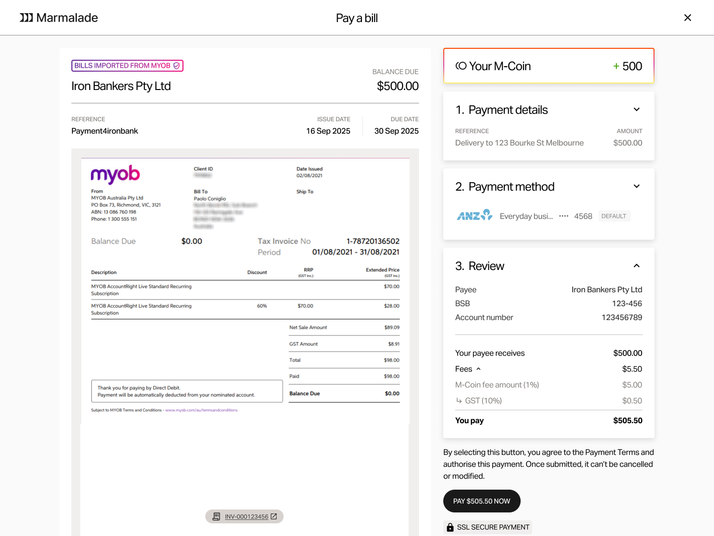Screen dimensions: 714x536
Task: Expand the Payment method section chevron
Action: click(x=637, y=186)
